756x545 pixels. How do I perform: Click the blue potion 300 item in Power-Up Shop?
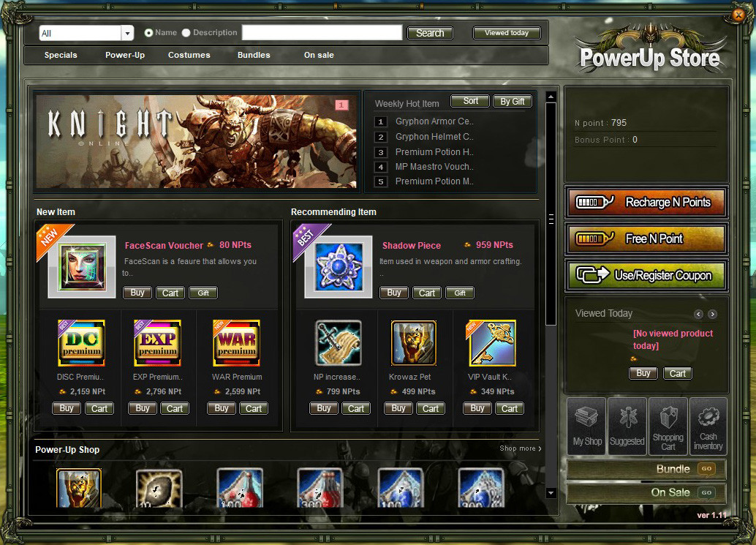click(x=481, y=488)
